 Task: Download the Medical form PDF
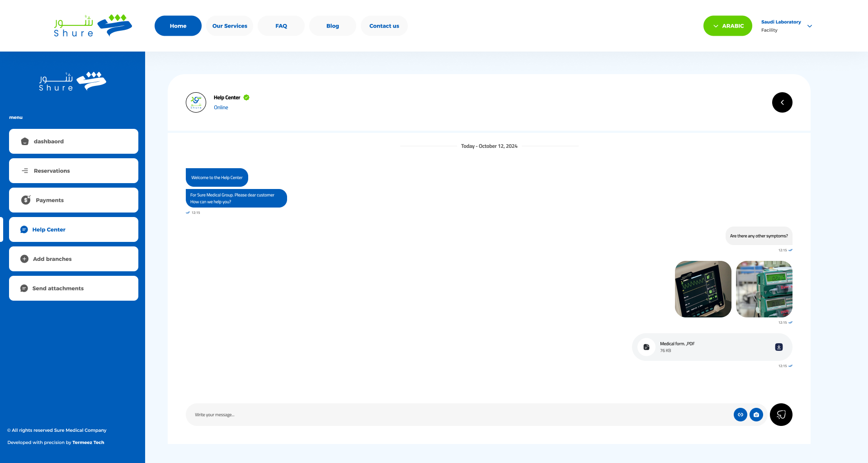click(x=778, y=347)
